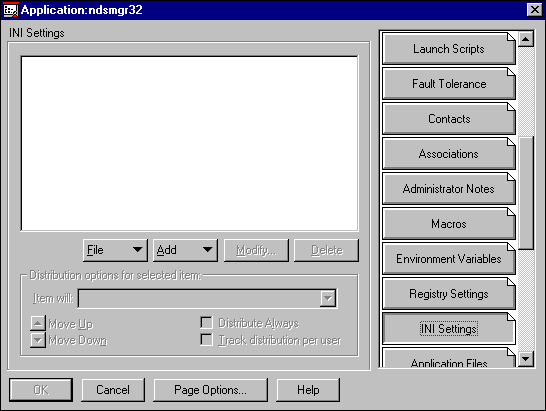
Task: Click the page list scrollbar thumb
Action: tap(526, 193)
